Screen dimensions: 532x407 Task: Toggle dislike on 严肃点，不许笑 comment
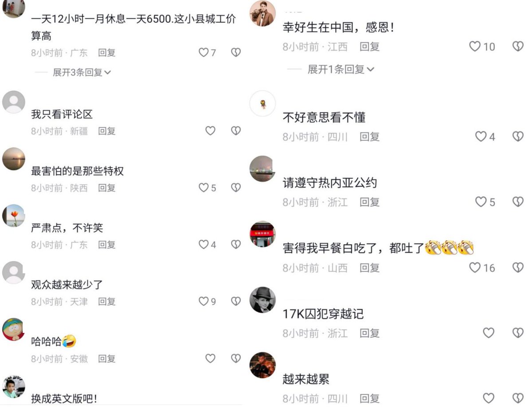point(236,244)
